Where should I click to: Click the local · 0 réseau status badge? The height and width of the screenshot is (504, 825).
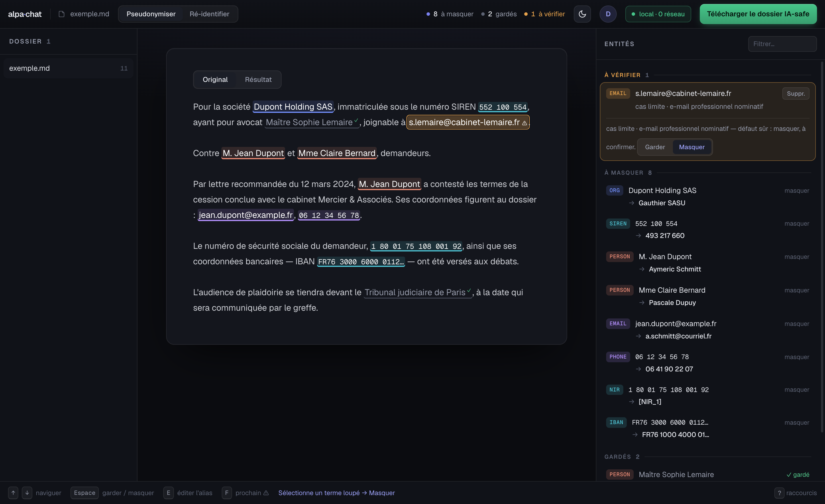tap(658, 14)
